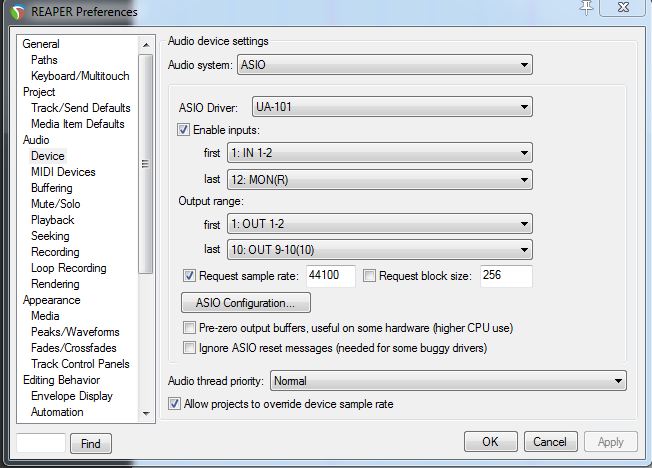Click the search field beside Find
This screenshot has width=652, height=468.
pyautogui.click(x=41, y=443)
